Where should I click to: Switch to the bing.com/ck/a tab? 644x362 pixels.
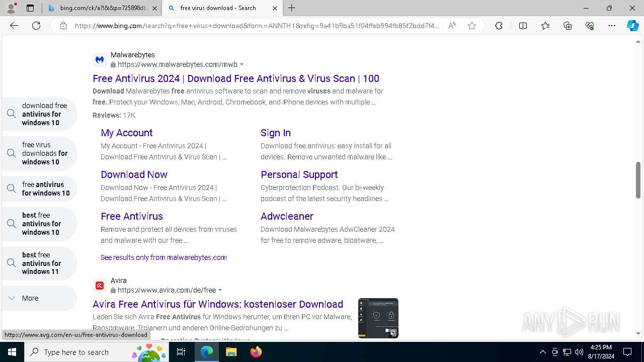(x=102, y=8)
